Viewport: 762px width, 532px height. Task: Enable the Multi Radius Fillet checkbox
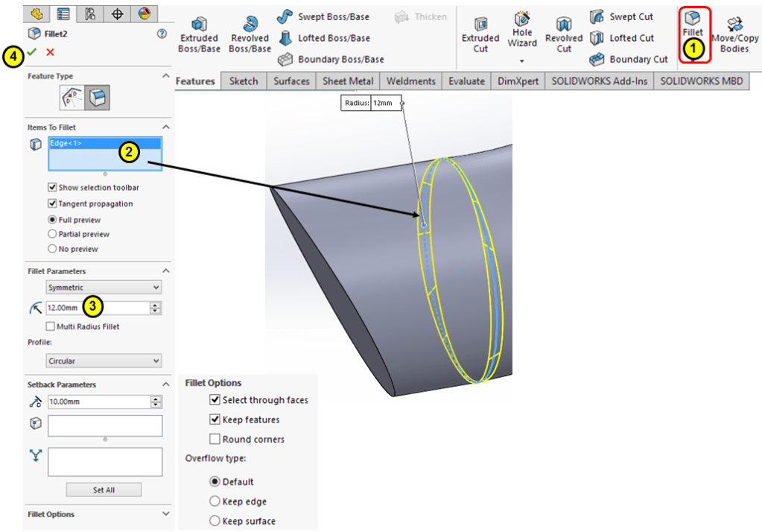coord(51,326)
